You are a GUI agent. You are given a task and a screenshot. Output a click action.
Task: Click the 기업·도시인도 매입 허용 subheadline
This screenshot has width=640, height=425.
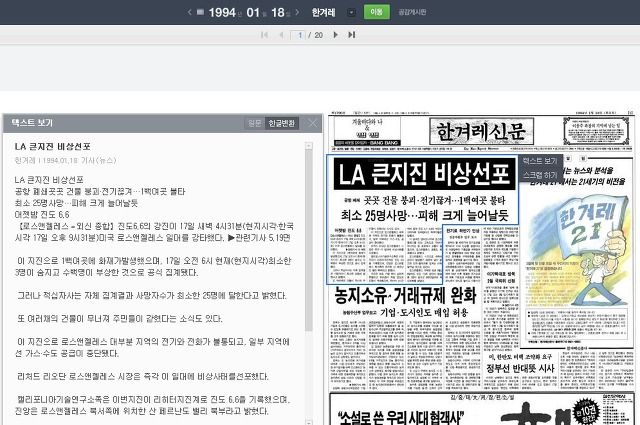(424, 313)
